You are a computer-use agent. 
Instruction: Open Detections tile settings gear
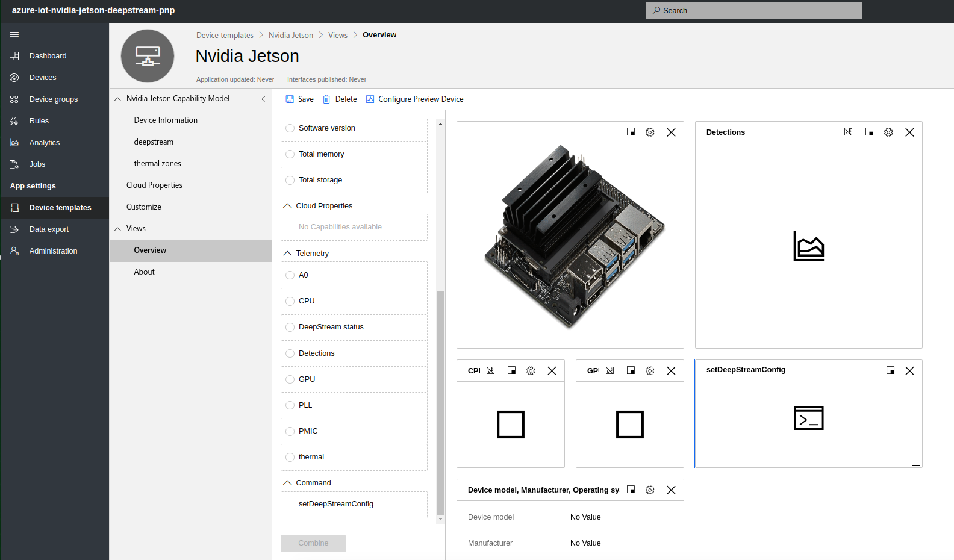[888, 132]
